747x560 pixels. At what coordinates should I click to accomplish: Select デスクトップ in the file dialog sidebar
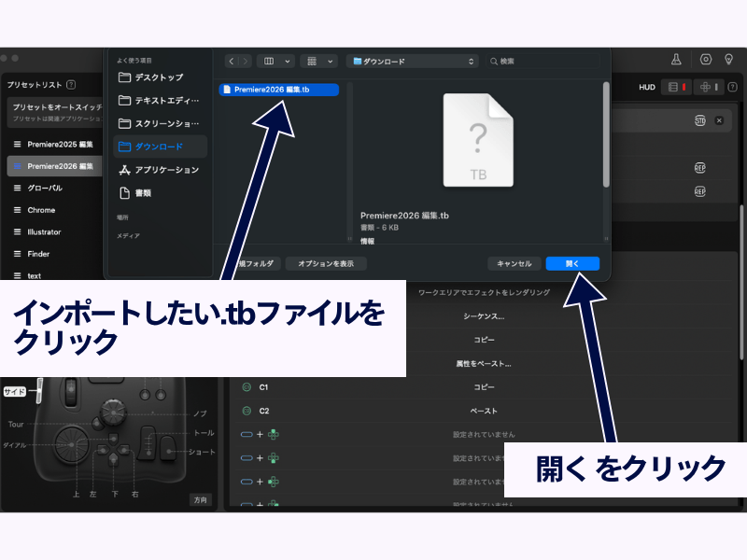[x=159, y=77]
